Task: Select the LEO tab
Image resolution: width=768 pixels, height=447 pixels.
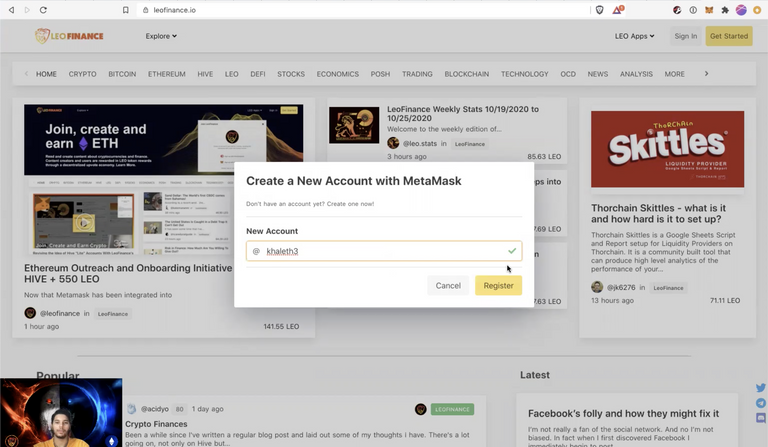Action: pos(232,74)
